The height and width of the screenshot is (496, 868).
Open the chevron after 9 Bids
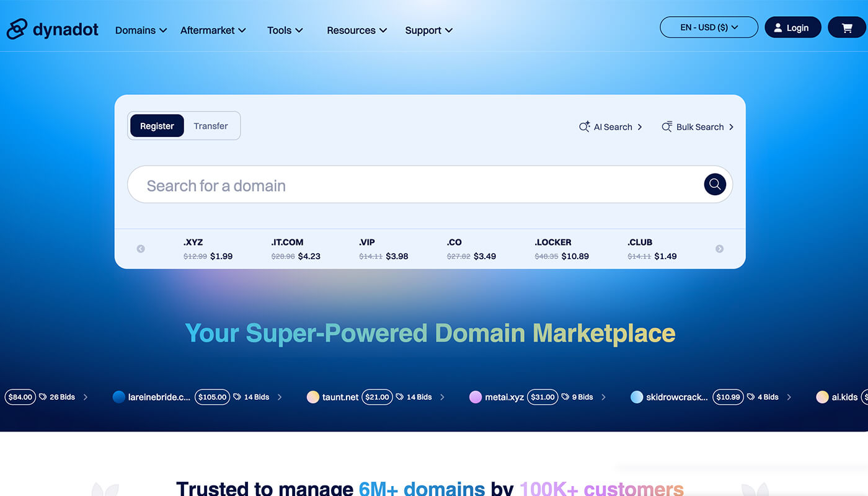(x=603, y=397)
